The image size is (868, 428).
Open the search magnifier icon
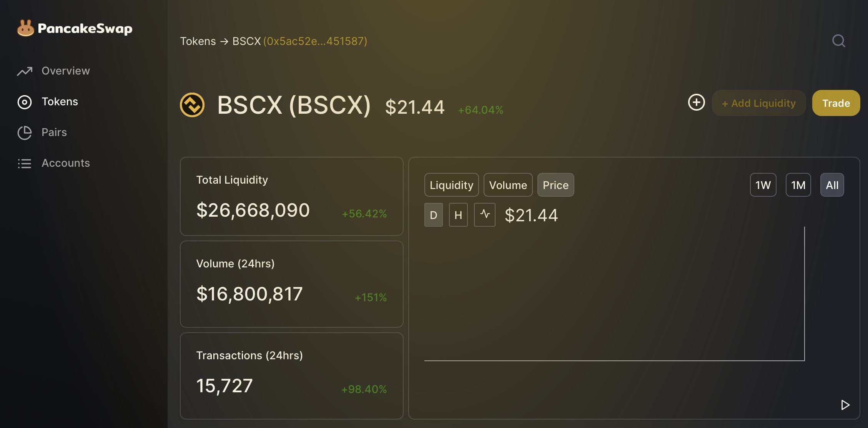838,41
